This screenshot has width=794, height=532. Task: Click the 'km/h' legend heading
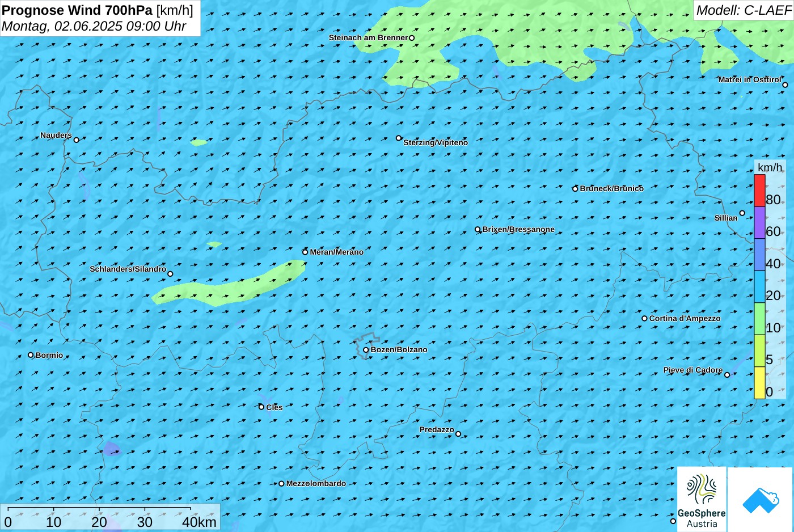pyautogui.click(x=770, y=167)
